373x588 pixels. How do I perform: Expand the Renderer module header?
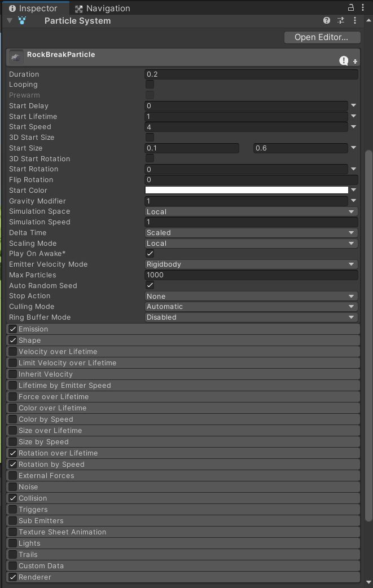(x=183, y=577)
